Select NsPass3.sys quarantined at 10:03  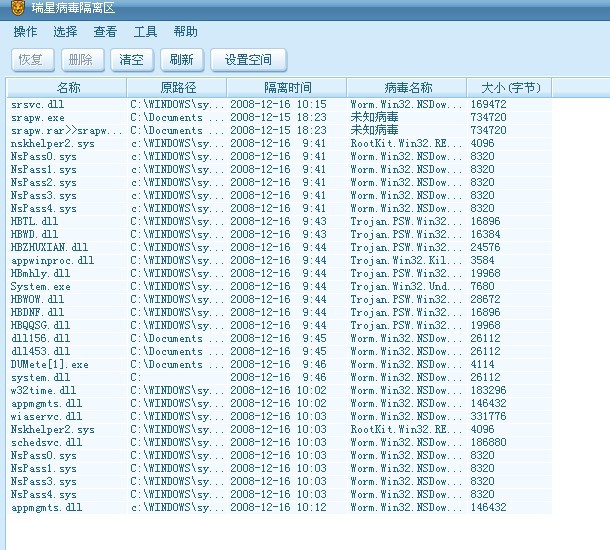(x=279, y=481)
